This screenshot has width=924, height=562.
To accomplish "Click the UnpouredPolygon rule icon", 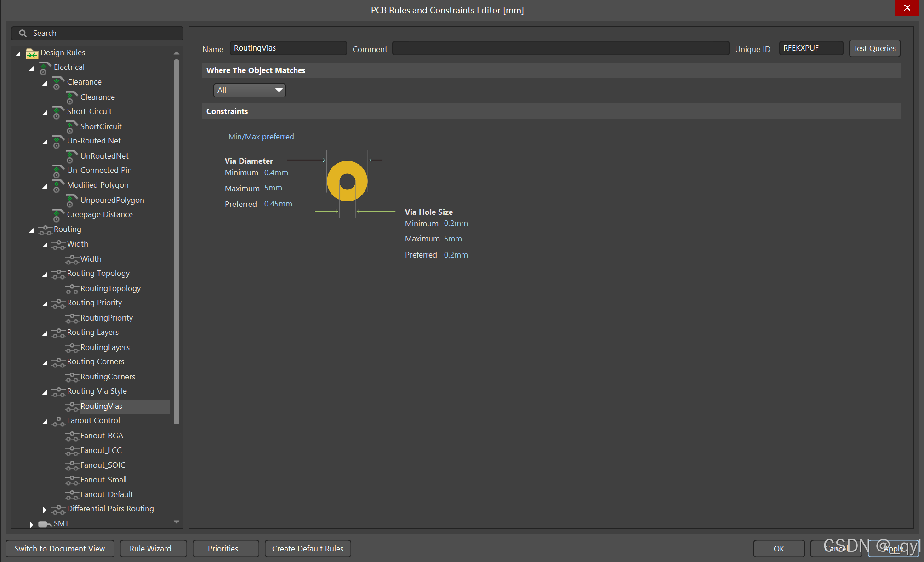I will pyautogui.click(x=72, y=201).
